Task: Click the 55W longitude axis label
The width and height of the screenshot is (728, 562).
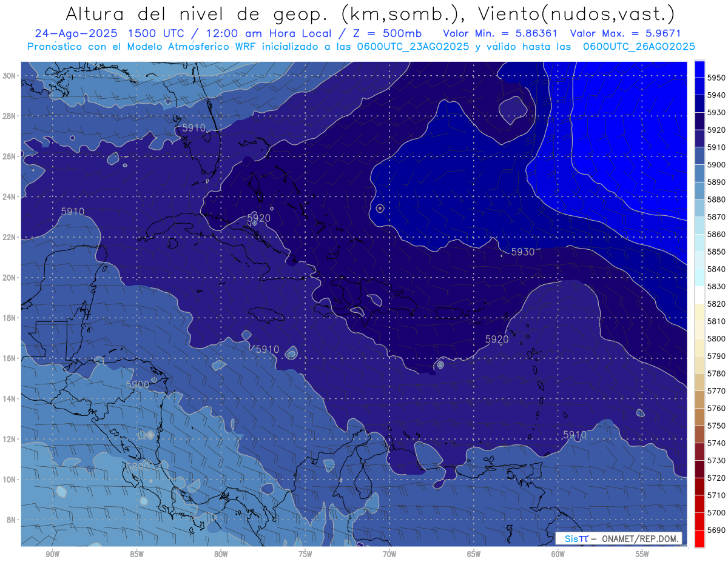Action: pos(642,554)
